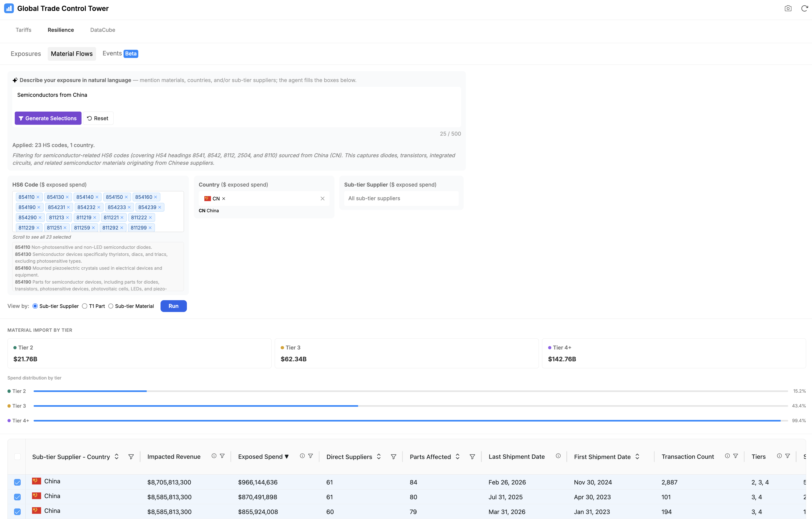This screenshot has width=812, height=519.
Task: Sort by Sub-tier Supplier - Country column
Action: point(117,457)
